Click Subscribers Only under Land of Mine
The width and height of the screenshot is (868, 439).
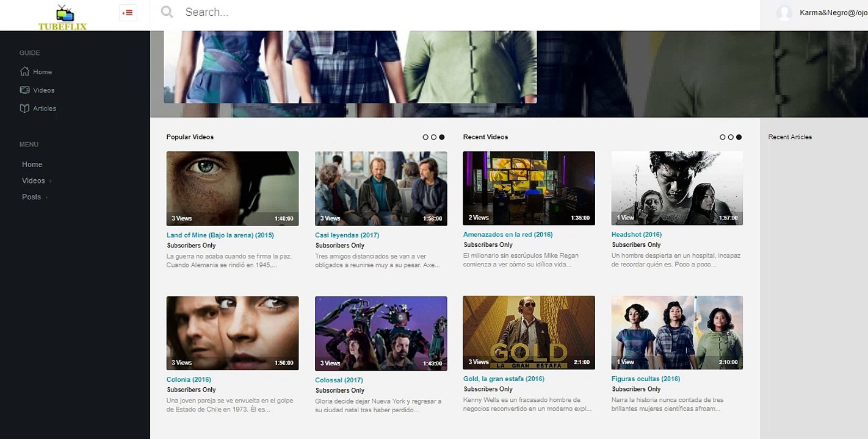(x=192, y=246)
